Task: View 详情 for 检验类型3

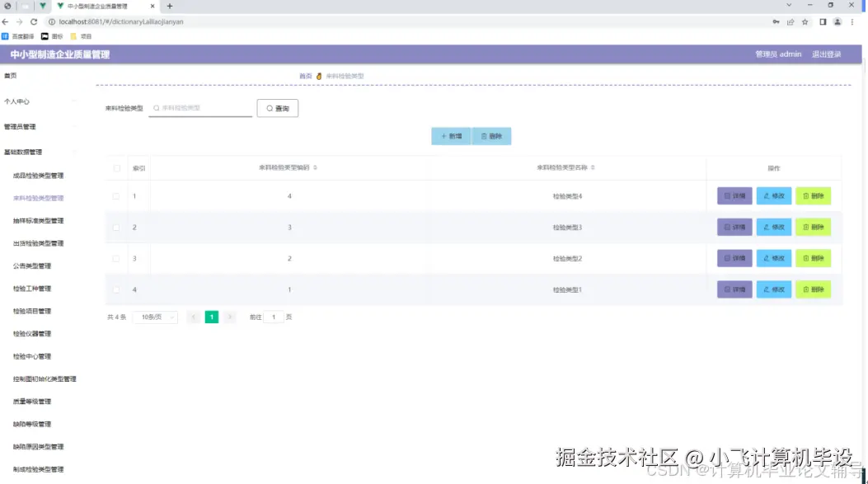Action: [x=734, y=227]
